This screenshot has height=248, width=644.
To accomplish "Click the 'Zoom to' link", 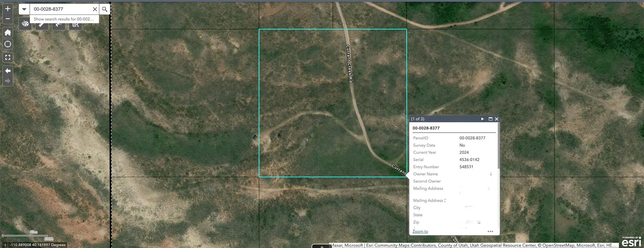I will tap(420, 231).
